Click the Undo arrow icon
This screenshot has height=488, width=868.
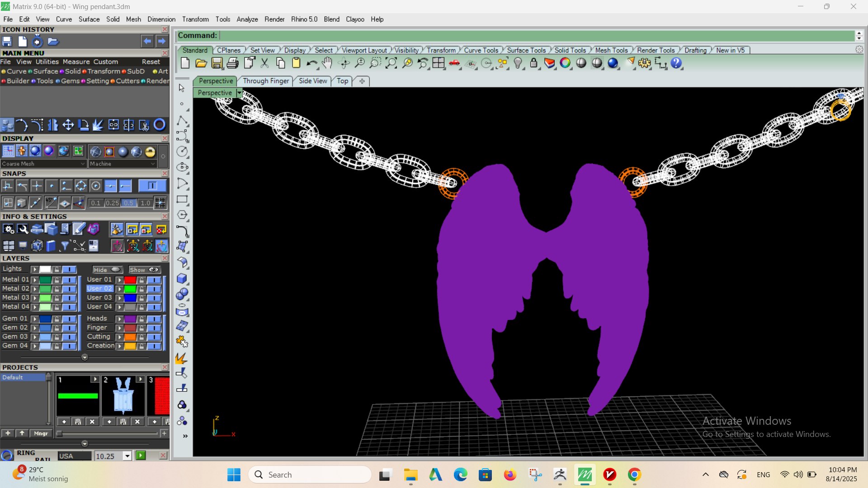(311, 63)
